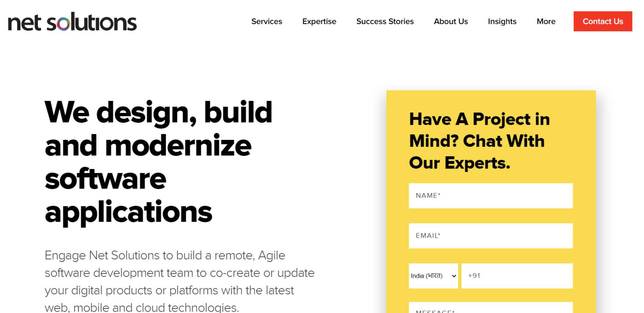Screen dimensions: 644x313
Task: Click the multicolored 'o' in the logo
Action: click(63, 24)
